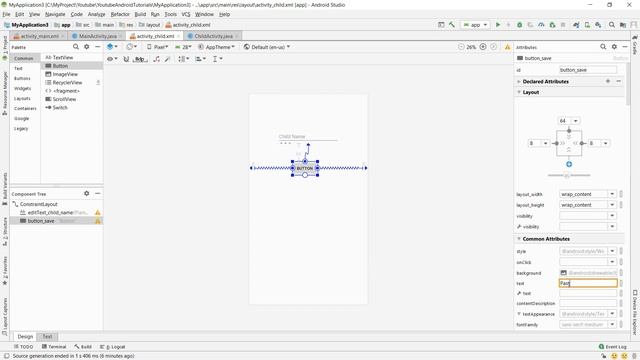Switch to MainActivity.java tab
This screenshot has width=640, height=360.
98,36
